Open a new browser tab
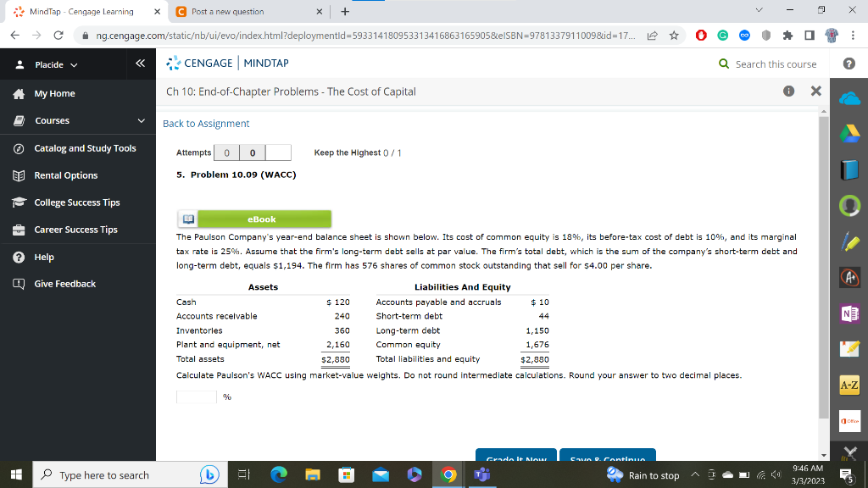The width and height of the screenshot is (868, 488). click(345, 12)
